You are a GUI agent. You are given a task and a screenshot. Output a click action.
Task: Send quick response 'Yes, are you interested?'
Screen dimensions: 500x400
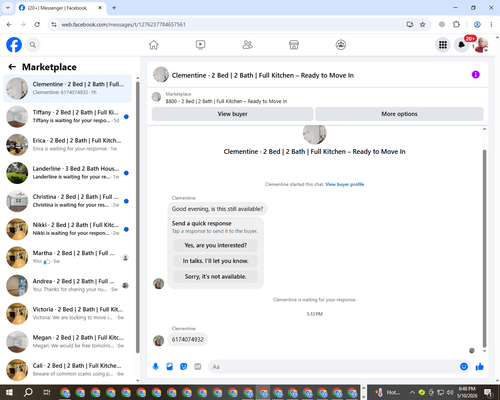tap(216, 245)
